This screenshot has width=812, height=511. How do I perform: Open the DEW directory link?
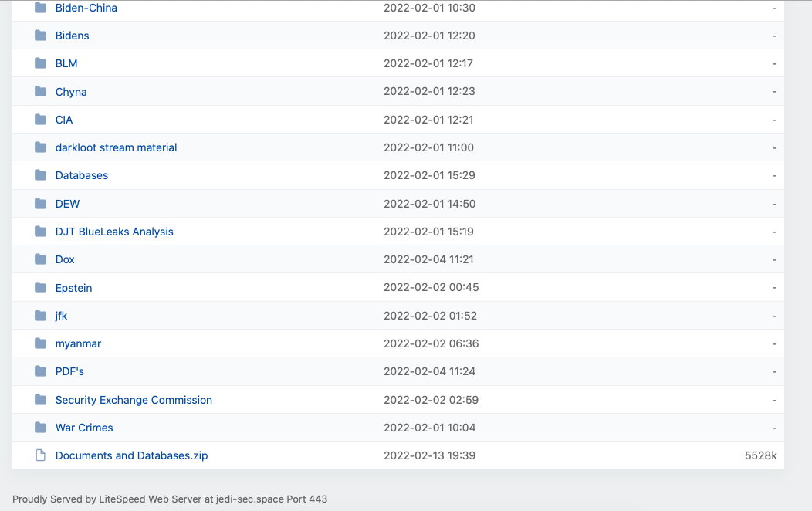(67, 204)
